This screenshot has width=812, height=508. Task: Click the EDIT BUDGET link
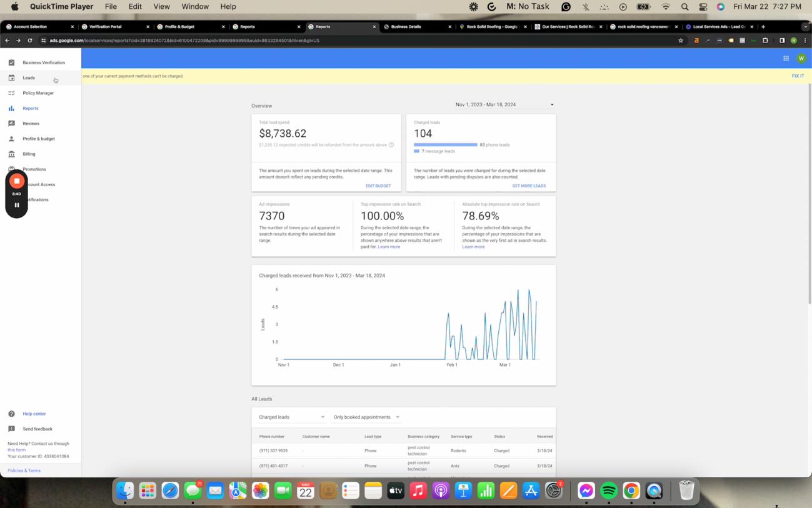[x=378, y=186]
